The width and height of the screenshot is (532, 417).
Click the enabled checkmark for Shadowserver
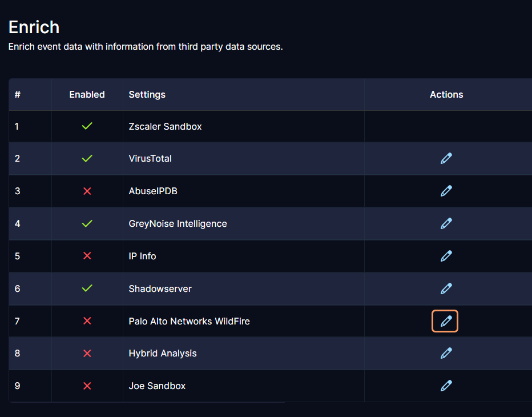click(x=87, y=288)
